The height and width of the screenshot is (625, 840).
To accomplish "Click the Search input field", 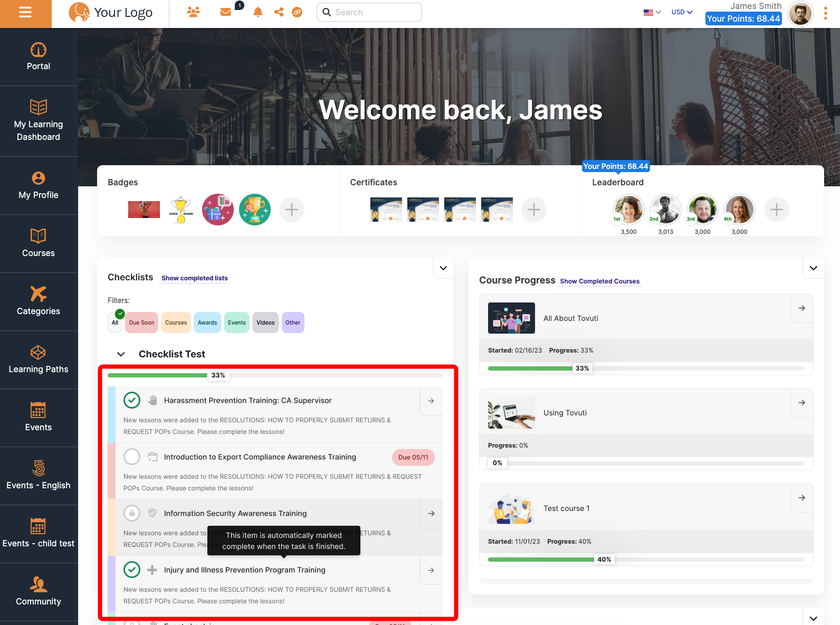I will tap(369, 12).
